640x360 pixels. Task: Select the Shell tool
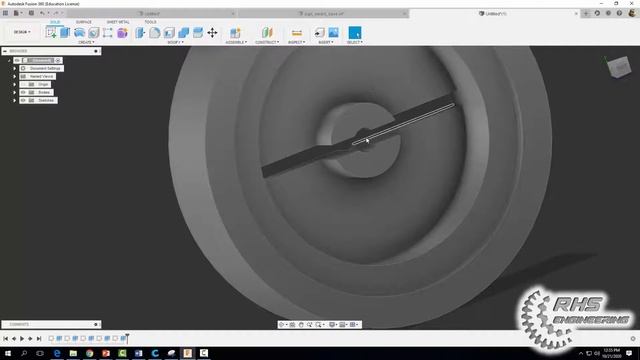tap(169, 33)
